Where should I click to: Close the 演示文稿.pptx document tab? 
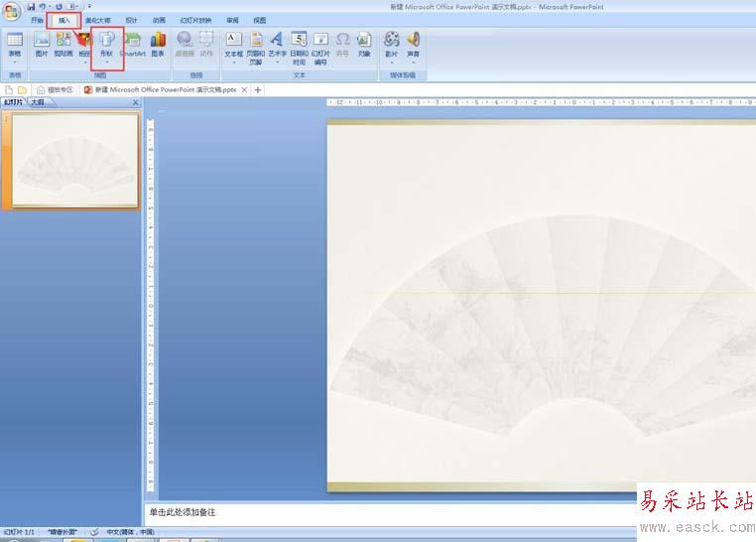point(244,89)
